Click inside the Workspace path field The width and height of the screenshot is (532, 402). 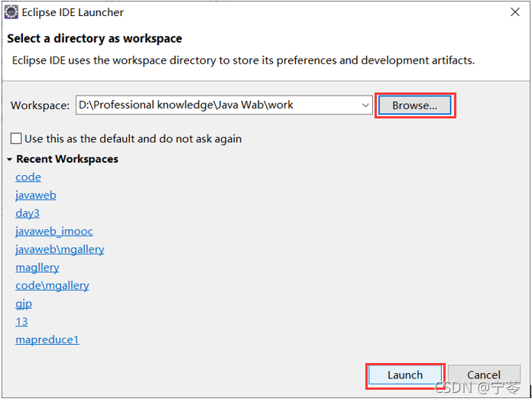point(218,105)
